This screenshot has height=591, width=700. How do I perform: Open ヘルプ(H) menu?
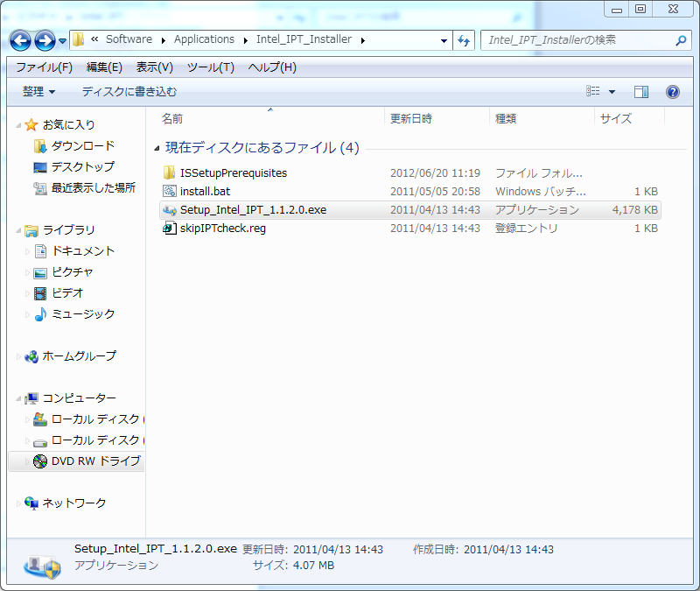[x=272, y=67]
